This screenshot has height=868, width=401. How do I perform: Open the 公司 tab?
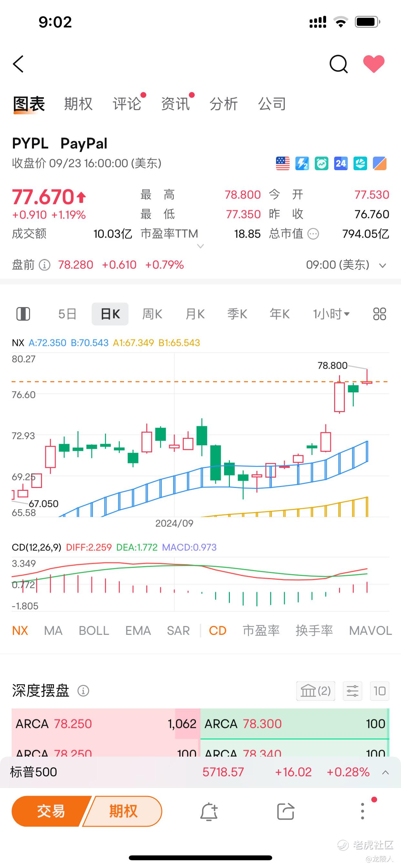coord(272,104)
